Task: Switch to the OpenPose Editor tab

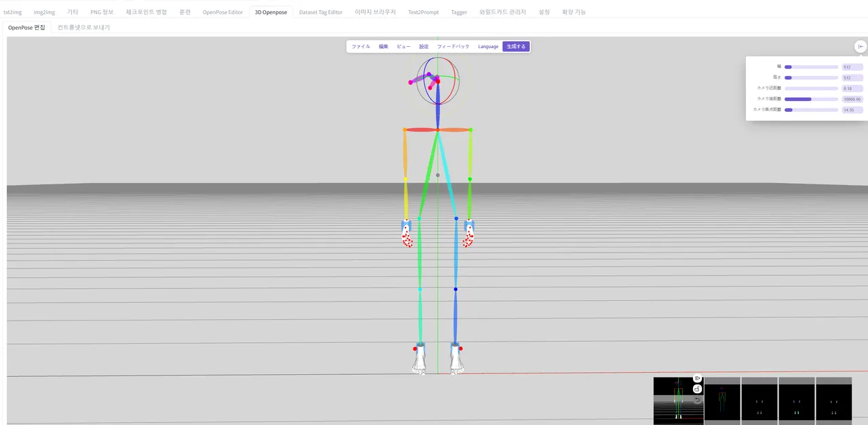Action: tap(222, 12)
